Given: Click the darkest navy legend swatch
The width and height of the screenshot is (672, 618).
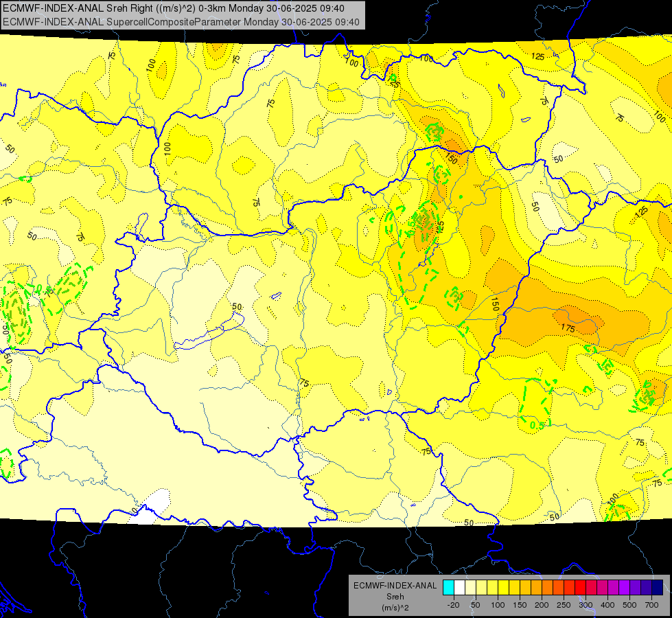Looking at the screenshot, I should pos(657,588).
